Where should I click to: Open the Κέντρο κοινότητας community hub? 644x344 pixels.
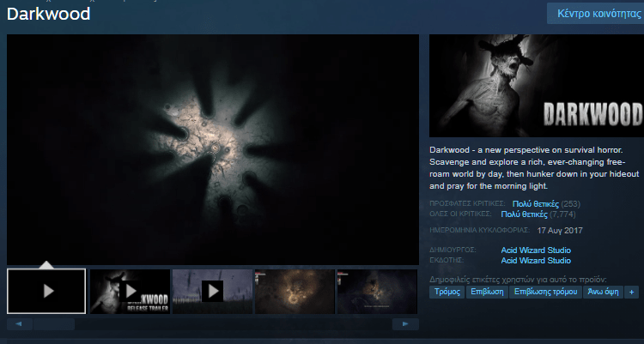(596, 14)
